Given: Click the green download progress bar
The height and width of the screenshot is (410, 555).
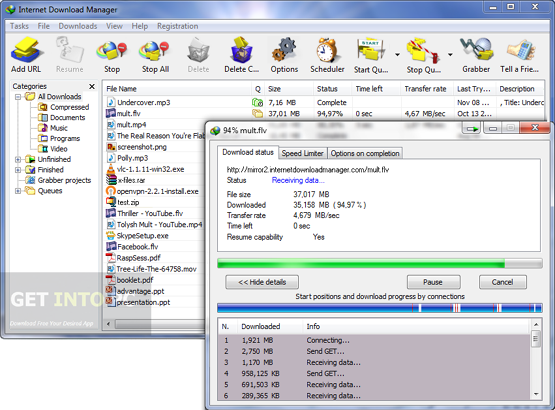Looking at the screenshot, I should (x=379, y=263).
